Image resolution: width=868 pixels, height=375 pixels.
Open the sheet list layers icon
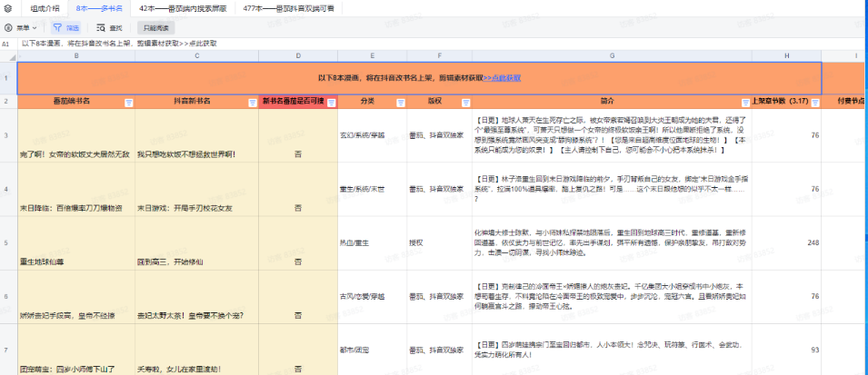point(8,7)
